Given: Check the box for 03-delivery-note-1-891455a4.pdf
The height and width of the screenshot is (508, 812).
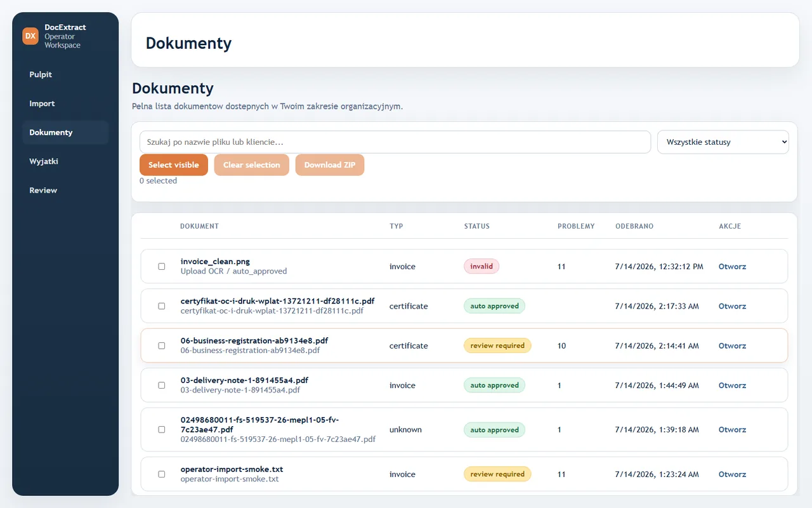Looking at the screenshot, I should click(x=162, y=385).
